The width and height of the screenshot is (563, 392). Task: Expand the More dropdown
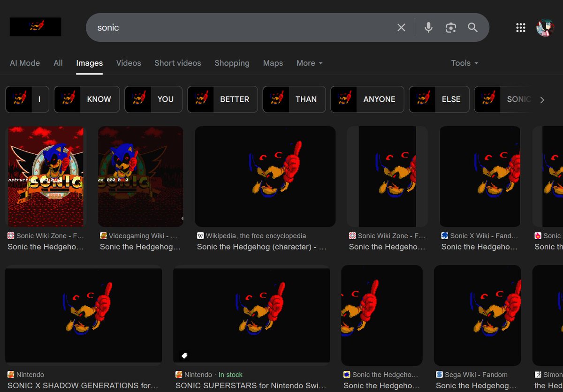[309, 63]
